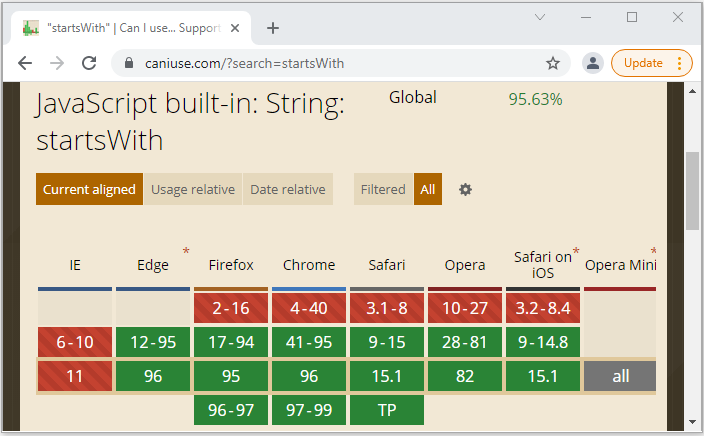Choose the Filtered option
The width and height of the screenshot is (704, 436).
click(x=383, y=189)
